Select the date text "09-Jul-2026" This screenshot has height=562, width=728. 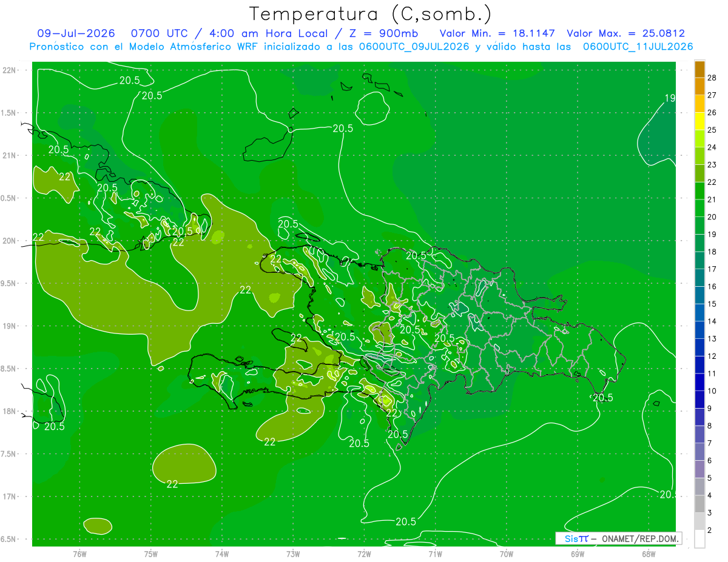(76, 33)
